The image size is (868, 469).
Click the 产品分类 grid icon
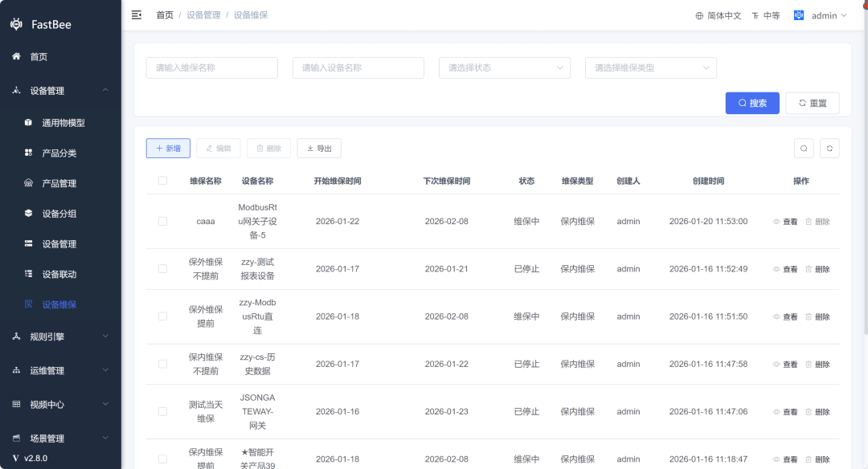[28, 153]
